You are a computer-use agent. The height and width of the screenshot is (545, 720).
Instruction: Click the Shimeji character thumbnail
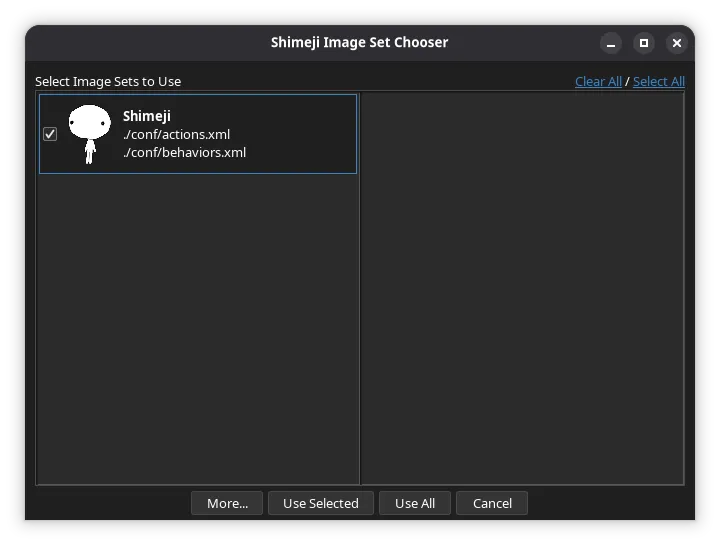pyautogui.click(x=90, y=134)
